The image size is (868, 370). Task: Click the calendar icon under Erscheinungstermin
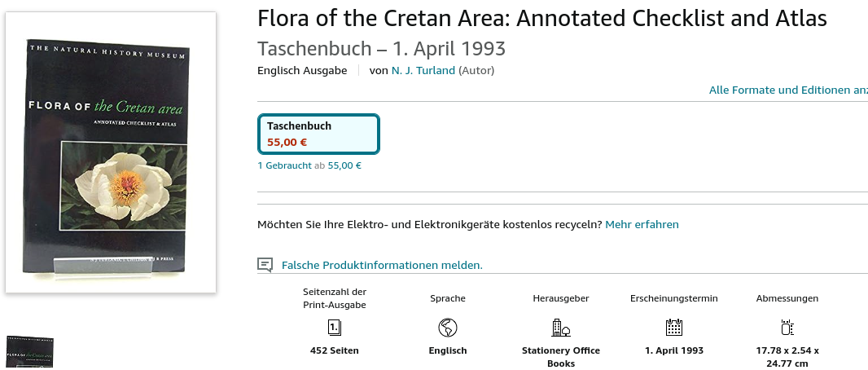[674, 328]
